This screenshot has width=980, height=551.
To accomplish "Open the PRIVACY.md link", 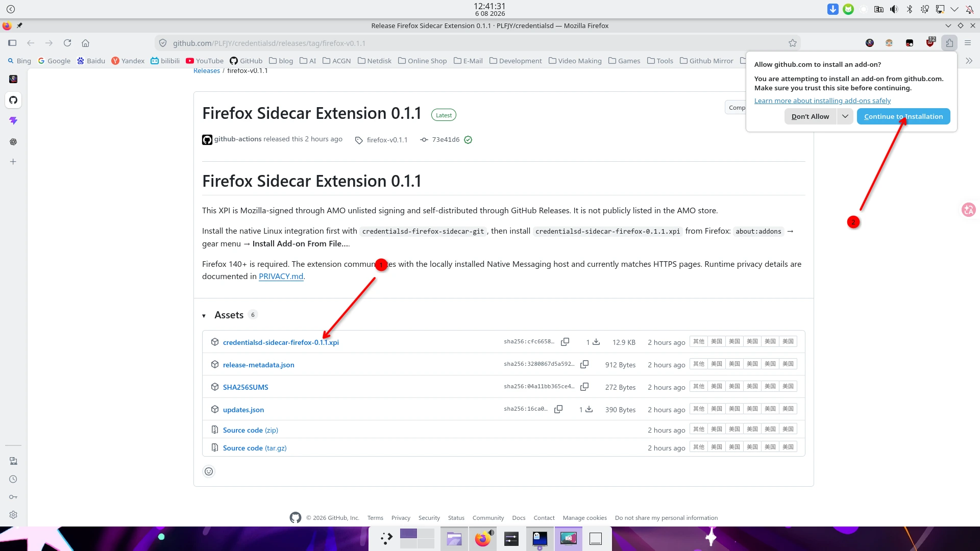I will [x=281, y=277].
